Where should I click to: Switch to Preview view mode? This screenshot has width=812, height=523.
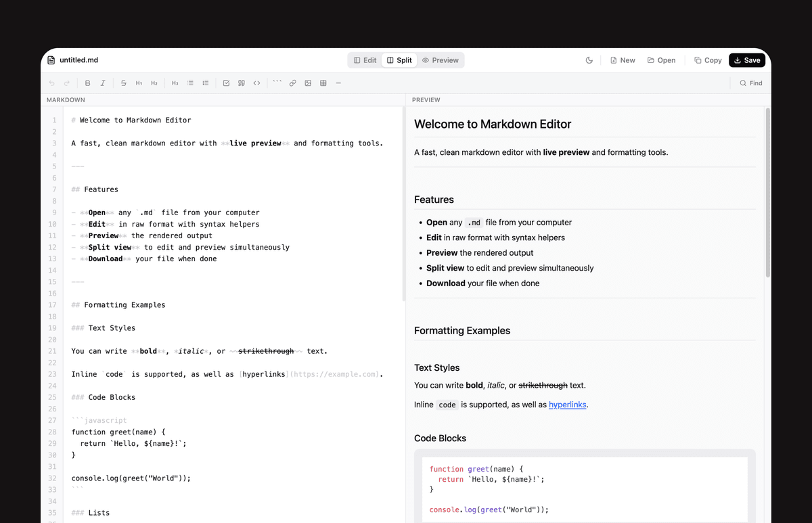point(441,60)
